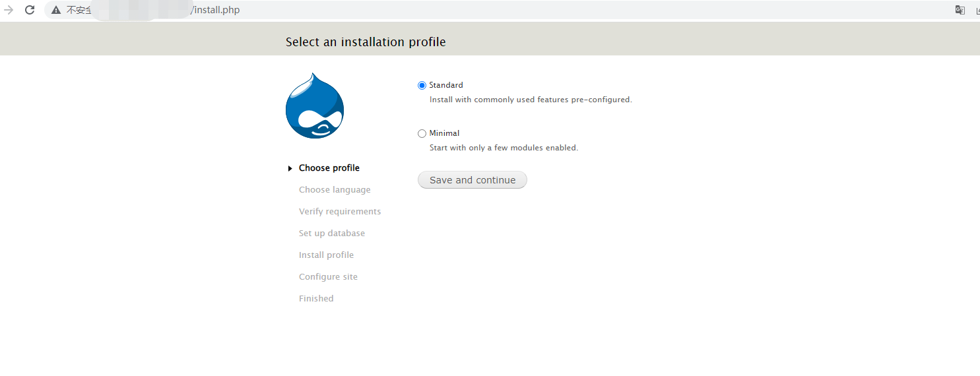Reload the install.php page
The image size is (980, 376).
(30, 10)
